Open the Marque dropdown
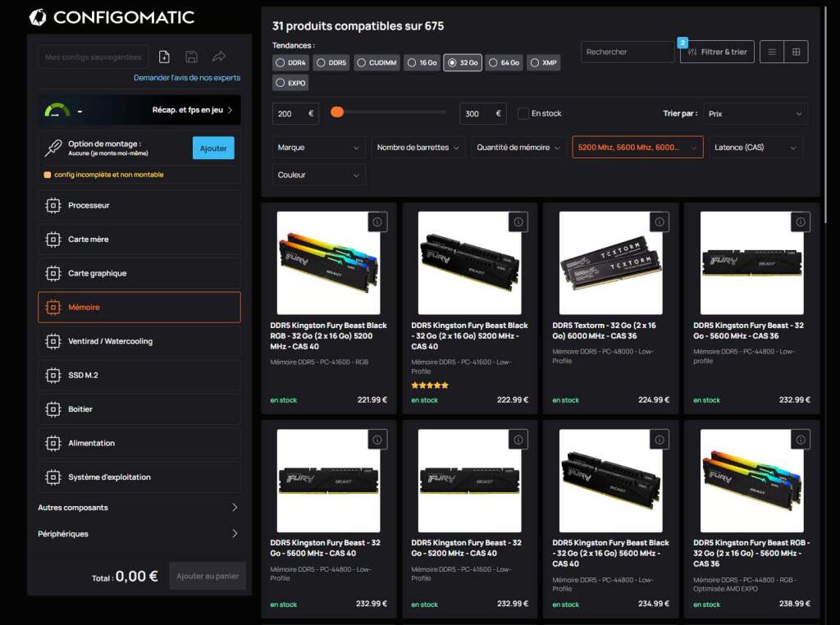 click(319, 148)
